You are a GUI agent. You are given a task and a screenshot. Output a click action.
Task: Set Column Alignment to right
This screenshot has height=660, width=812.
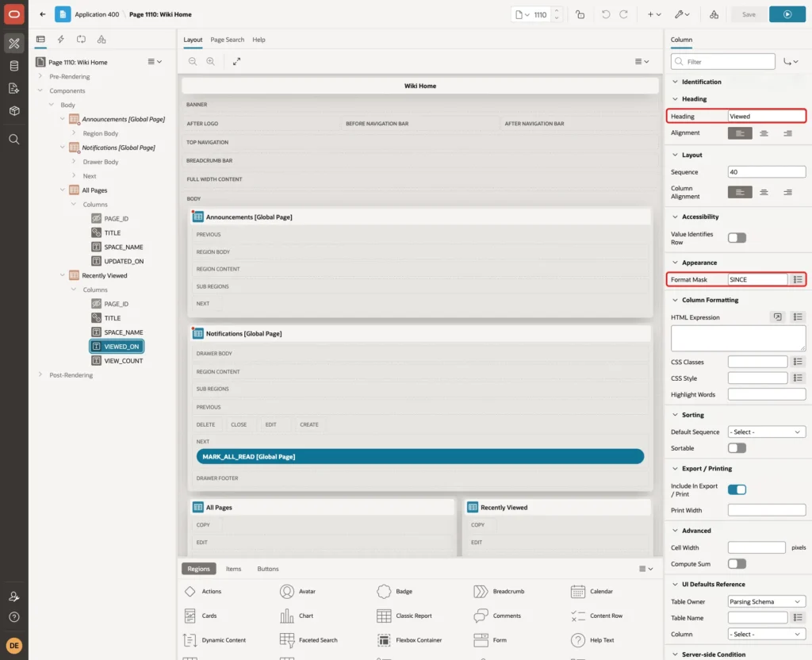click(x=787, y=192)
